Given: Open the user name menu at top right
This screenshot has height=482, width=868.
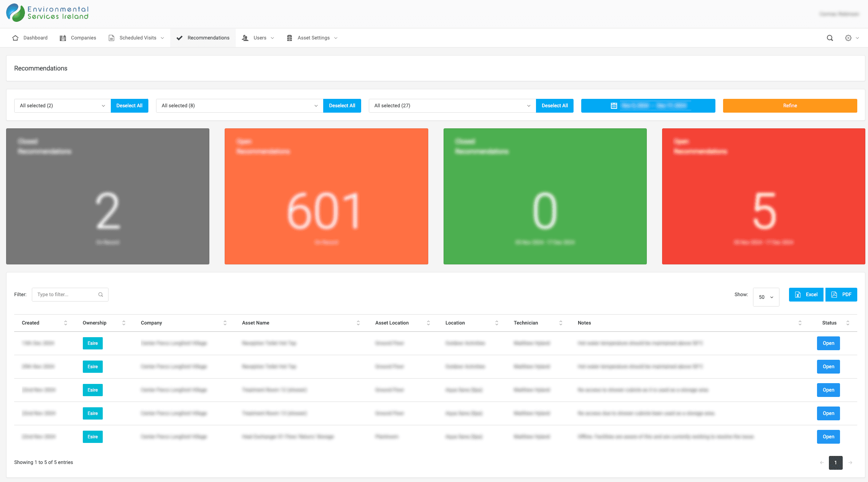Looking at the screenshot, I should [839, 14].
